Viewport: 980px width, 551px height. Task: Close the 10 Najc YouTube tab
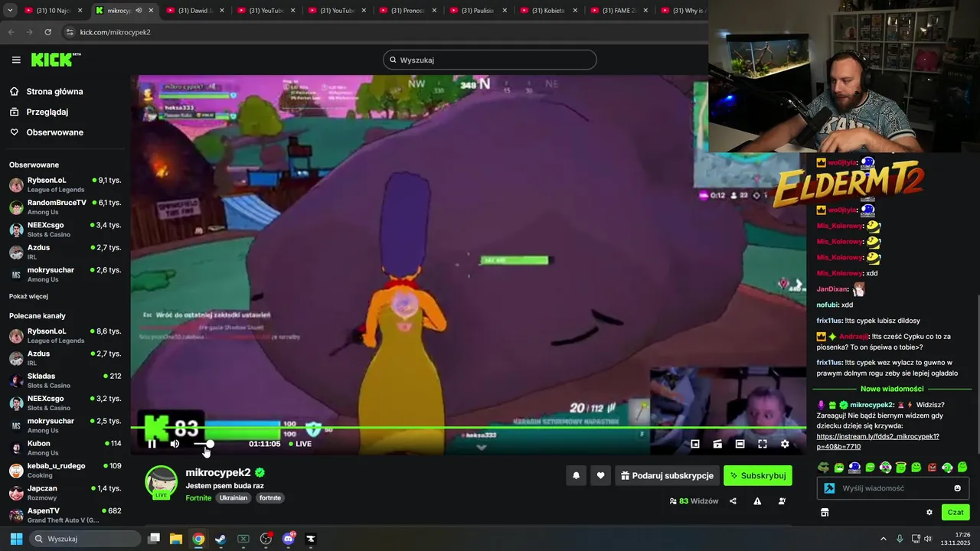click(80, 11)
